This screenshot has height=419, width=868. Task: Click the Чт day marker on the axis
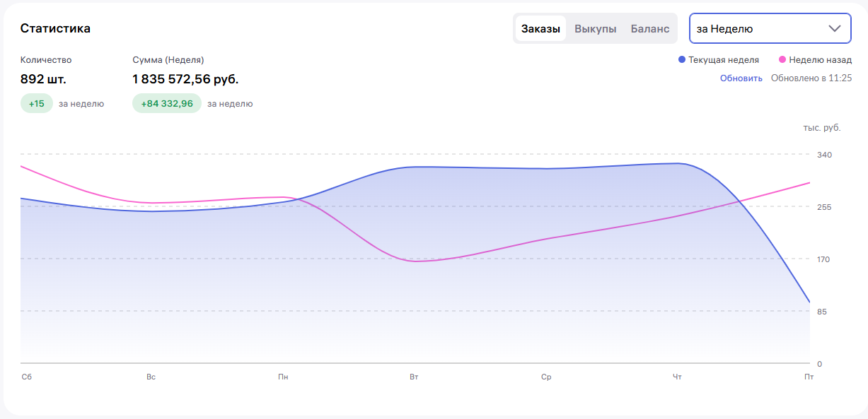pyautogui.click(x=677, y=377)
